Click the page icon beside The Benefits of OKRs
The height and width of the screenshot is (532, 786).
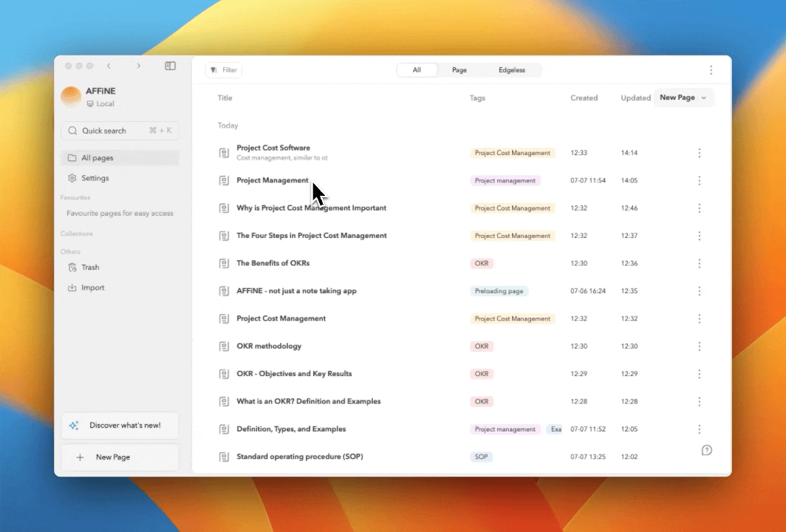click(224, 263)
